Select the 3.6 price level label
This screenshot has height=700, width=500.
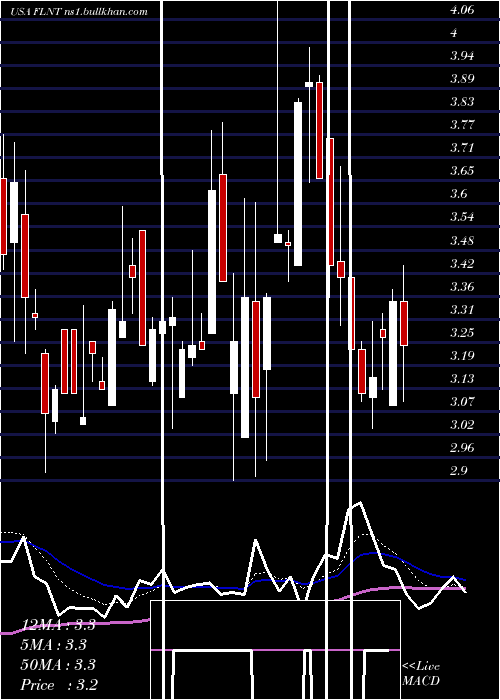tap(459, 194)
